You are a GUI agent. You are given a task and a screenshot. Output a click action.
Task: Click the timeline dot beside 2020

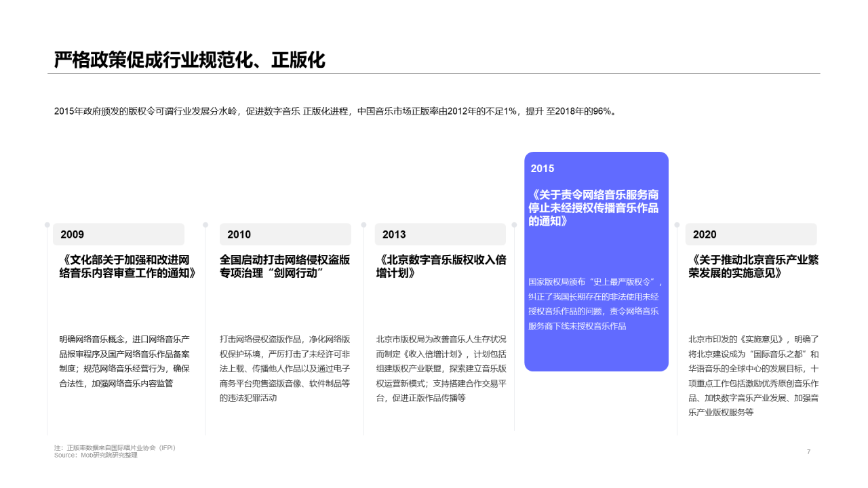677,224
